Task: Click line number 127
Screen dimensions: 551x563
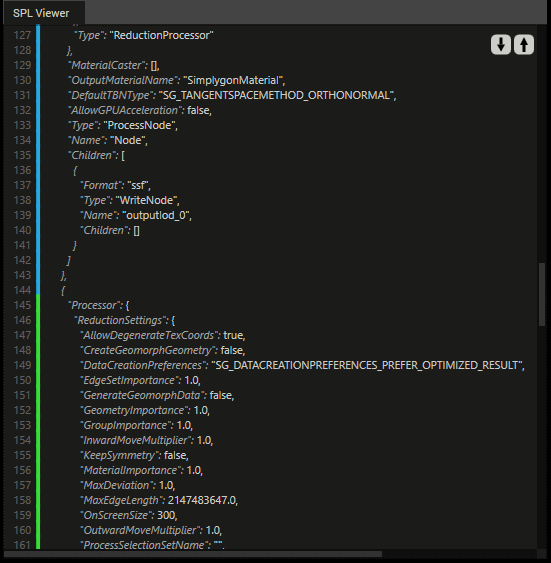Action: point(22,35)
